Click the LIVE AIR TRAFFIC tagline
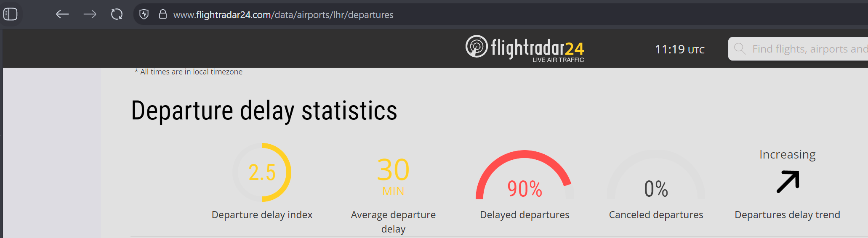 558,60
